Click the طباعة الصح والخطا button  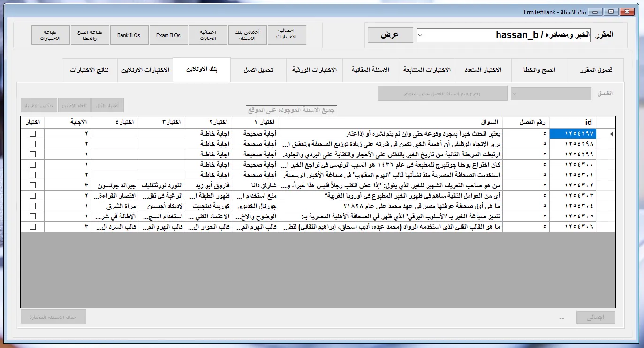(x=90, y=35)
